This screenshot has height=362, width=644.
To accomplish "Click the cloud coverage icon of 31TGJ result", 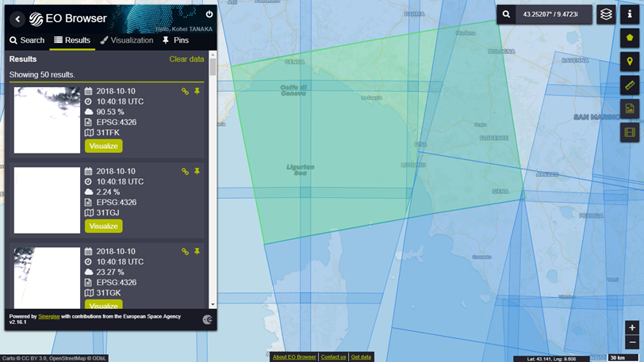I will tap(88, 192).
